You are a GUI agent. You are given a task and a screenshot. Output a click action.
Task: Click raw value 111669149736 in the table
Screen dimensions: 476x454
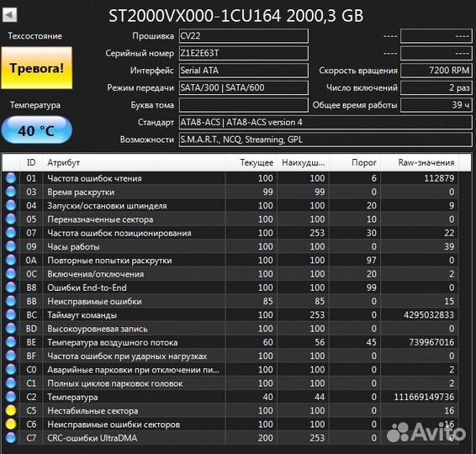pos(424,397)
